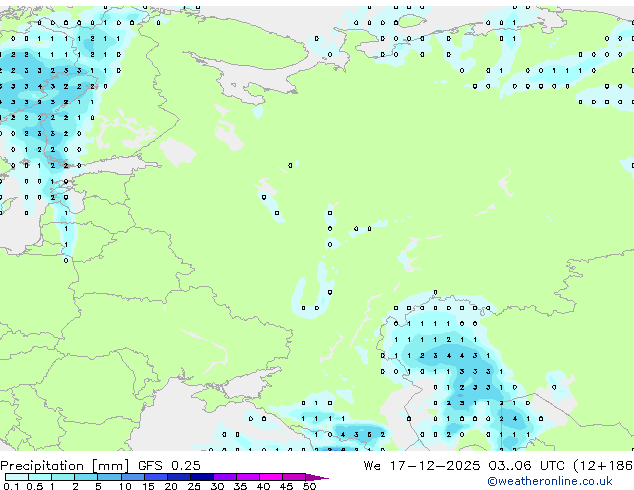Click the 2–5 mm legend swatch

pos(86,477)
